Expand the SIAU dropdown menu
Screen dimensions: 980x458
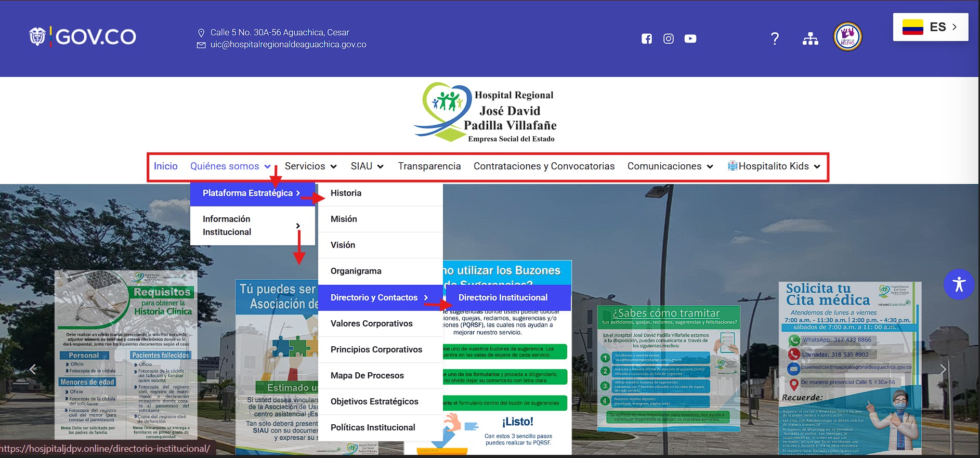367,166
